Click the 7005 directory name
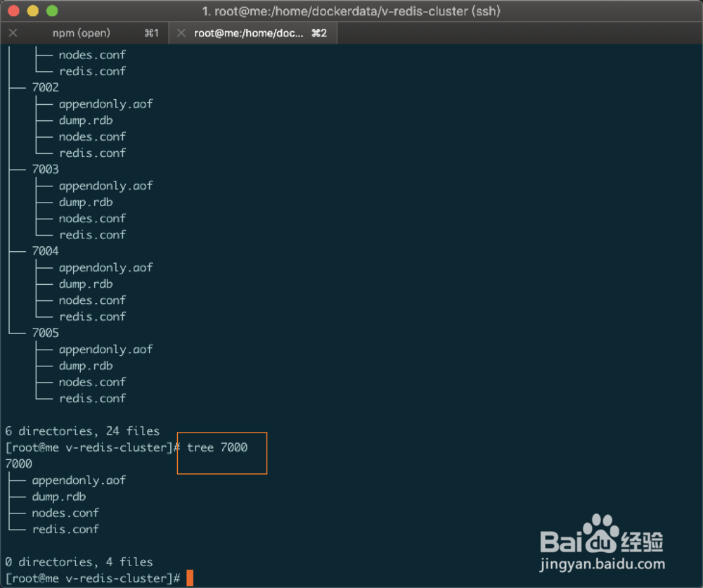Viewport: 703px width, 588px height. (45, 333)
